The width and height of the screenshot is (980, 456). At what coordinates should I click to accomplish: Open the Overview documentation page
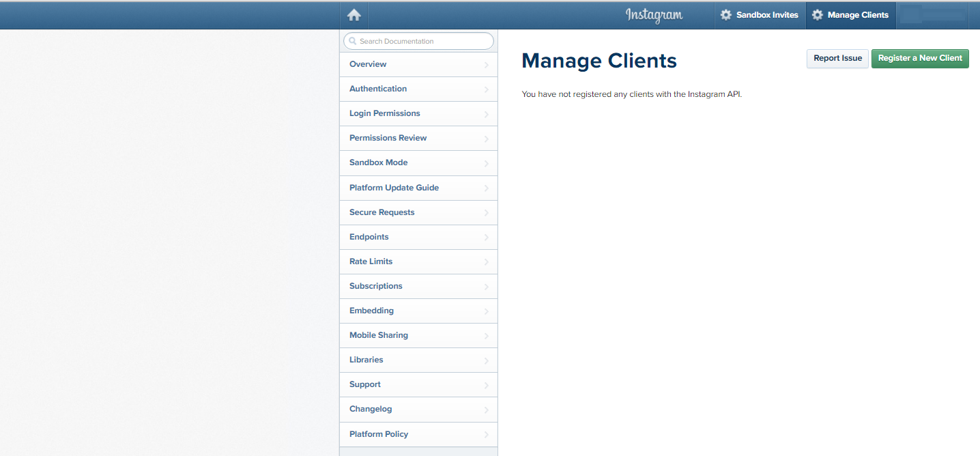[418, 65]
